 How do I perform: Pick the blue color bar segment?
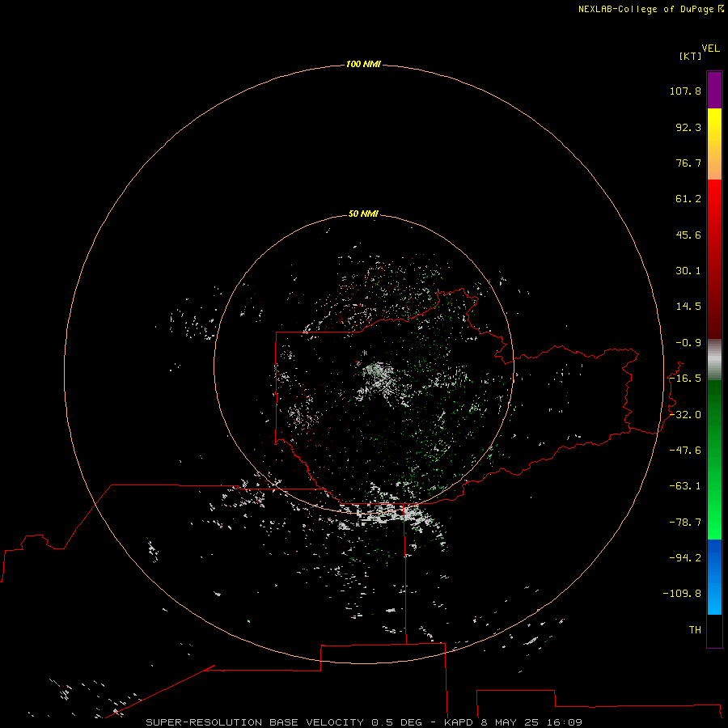[x=714, y=577]
